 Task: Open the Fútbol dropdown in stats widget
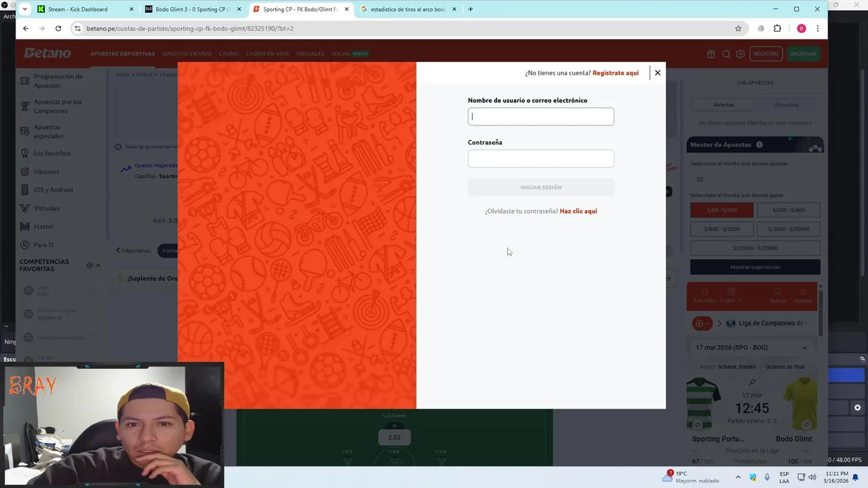(x=731, y=296)
